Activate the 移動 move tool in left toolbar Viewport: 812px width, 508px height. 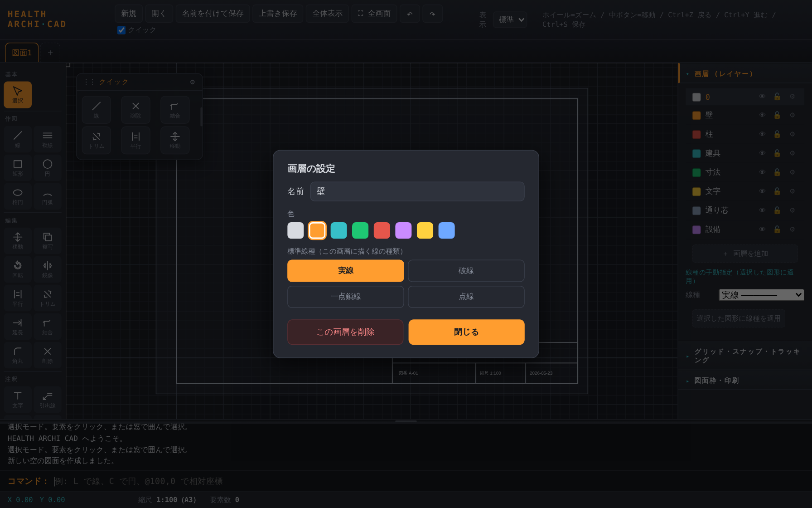pyautogui.click(x=18, y=240)
